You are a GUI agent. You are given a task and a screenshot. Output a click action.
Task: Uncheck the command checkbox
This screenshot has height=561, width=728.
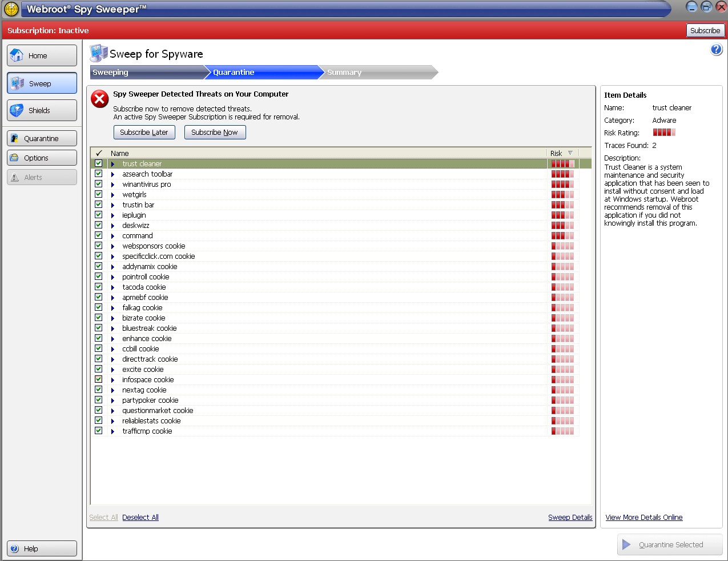click(x=99, y=235)
